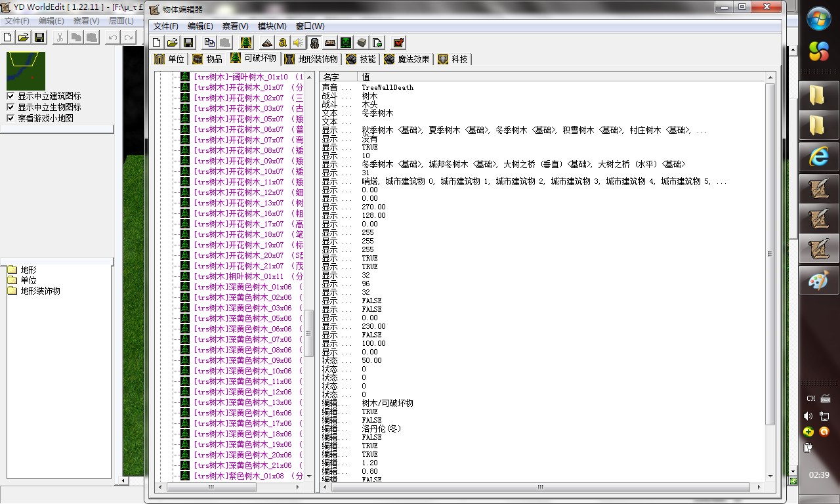This screenshot has height=504, width=840.
Task: Click New in Object Editor toolbar
Action: point(157,43)
